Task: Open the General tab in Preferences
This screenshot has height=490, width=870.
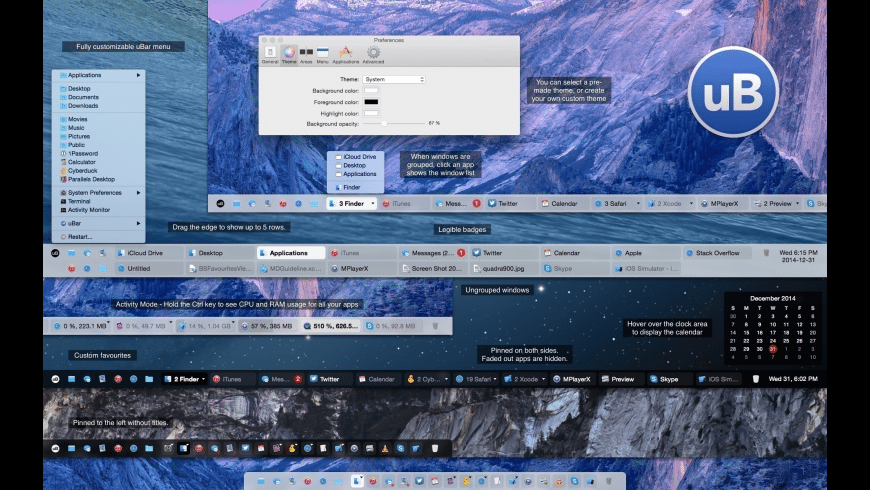Action: tap(270, 55)
